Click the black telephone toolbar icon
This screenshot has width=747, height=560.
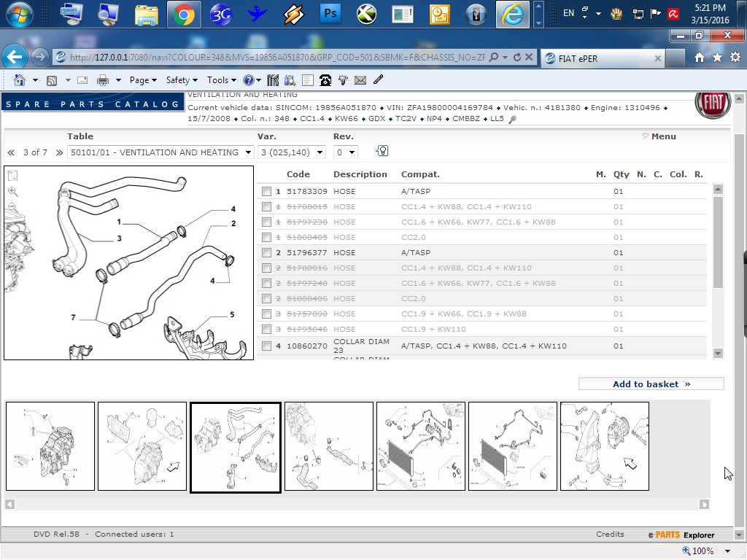[325, 80]
